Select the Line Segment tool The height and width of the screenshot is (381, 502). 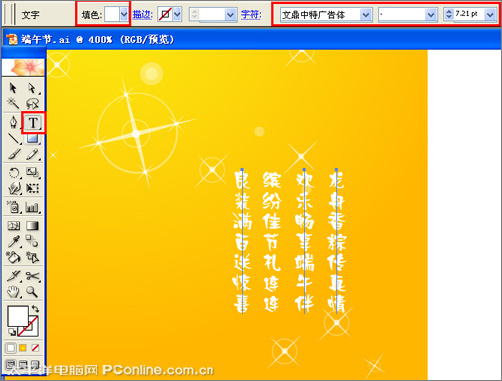pos(13,138)
